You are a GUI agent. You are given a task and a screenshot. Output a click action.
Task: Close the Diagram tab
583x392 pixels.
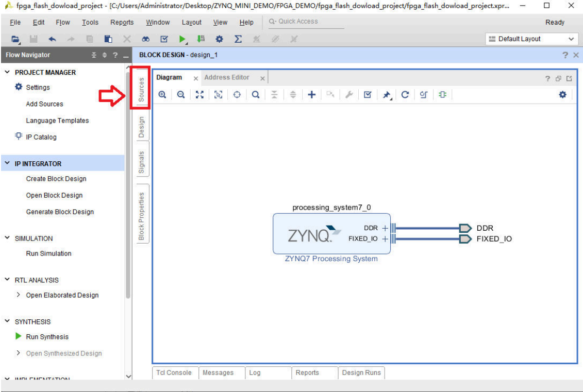tap(195, 78)
